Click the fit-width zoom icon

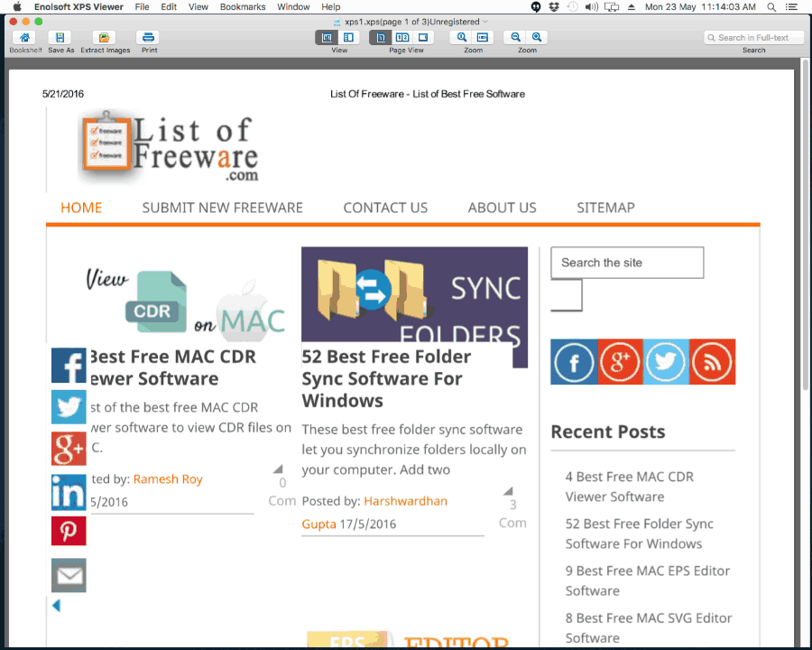(x=483, y=37)
